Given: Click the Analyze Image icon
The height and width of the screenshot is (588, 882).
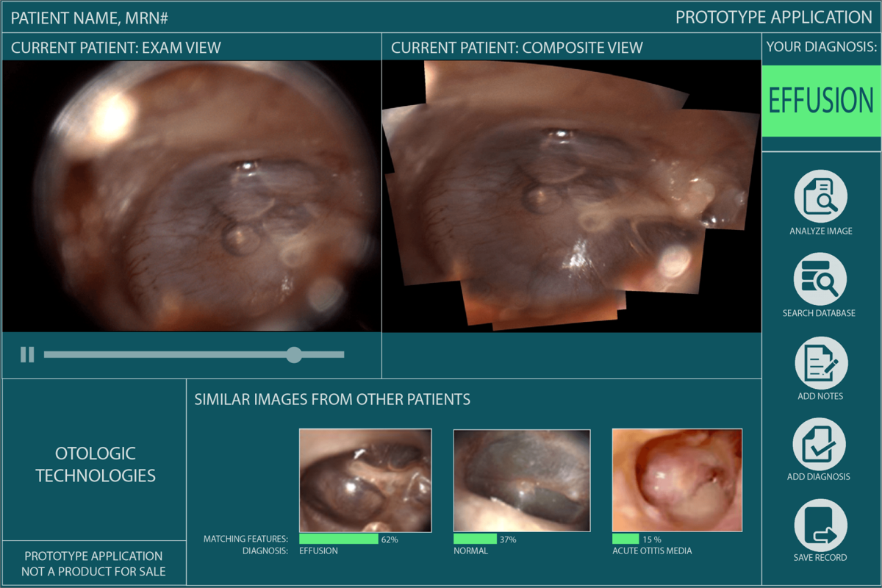Looking at the screenshot, I should pyautogui.click(x=820, y=196).
